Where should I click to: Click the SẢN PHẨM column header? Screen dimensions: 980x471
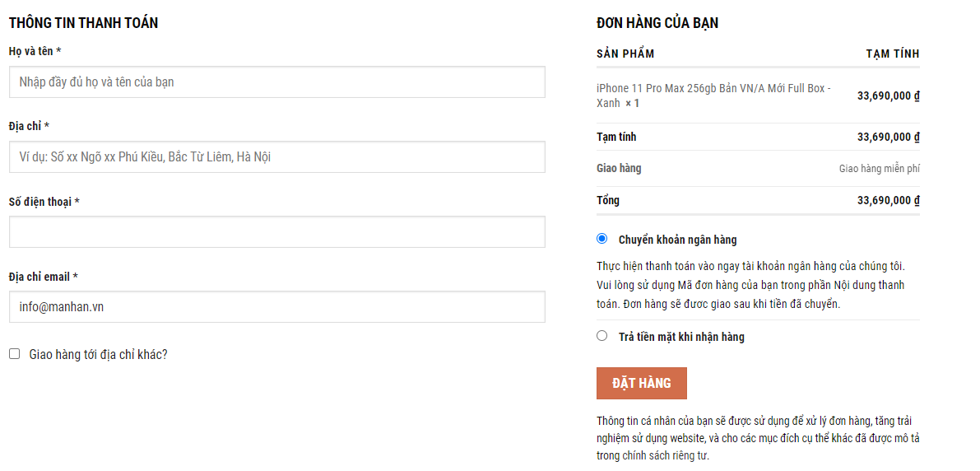click(625, 54)
